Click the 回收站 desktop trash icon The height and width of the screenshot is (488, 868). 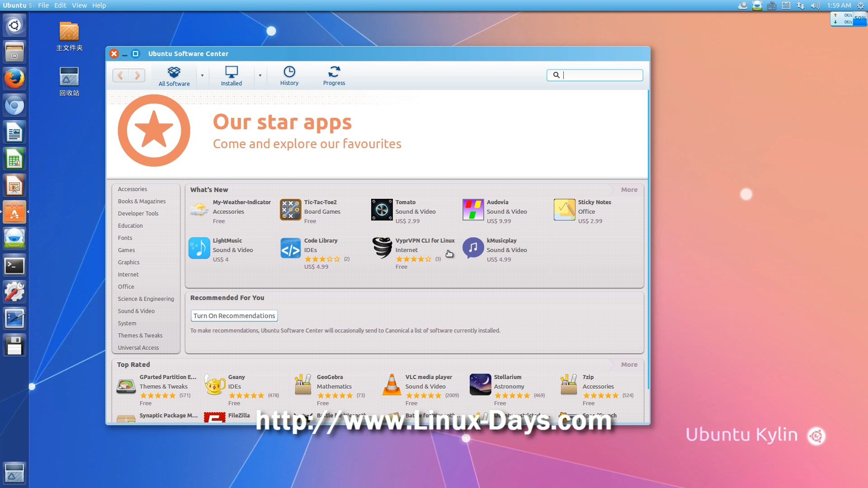(69, 82)
